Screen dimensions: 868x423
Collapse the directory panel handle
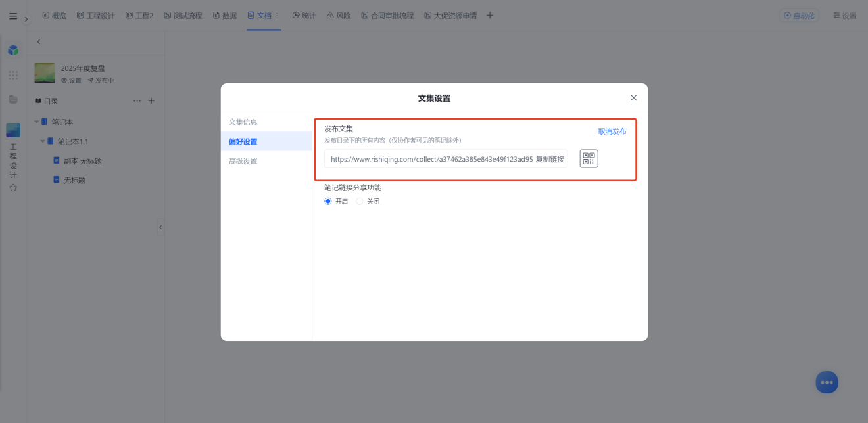160,227
